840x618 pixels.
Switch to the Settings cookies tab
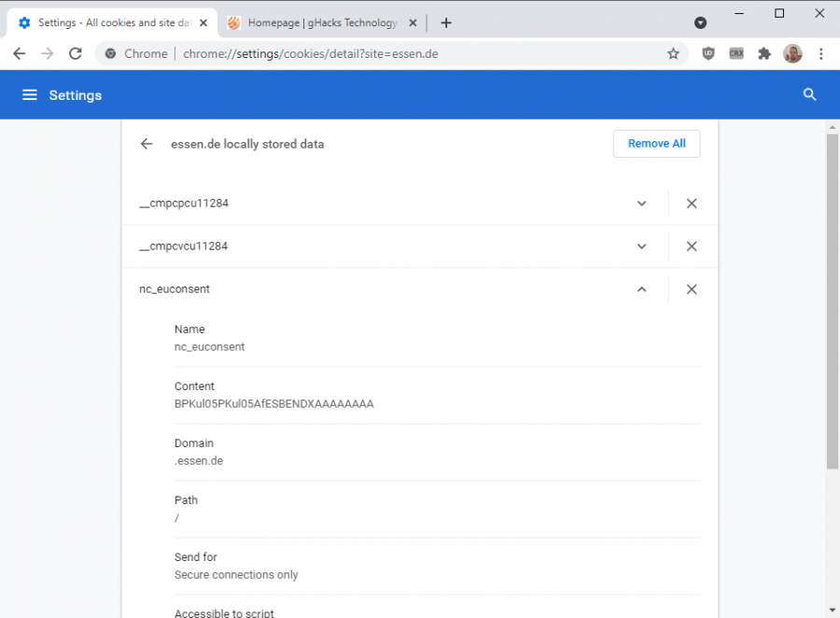113,22
